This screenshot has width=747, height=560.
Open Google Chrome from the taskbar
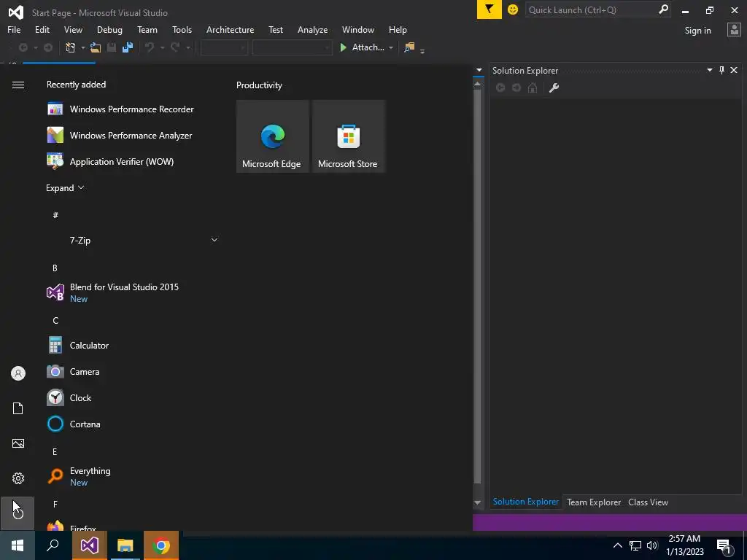click(161, 545)
